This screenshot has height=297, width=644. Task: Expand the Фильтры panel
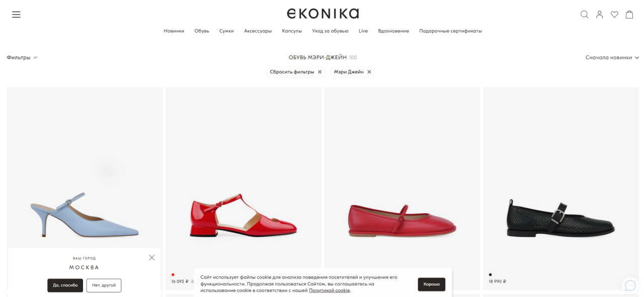pyautogui.click(x=22, y=57)
